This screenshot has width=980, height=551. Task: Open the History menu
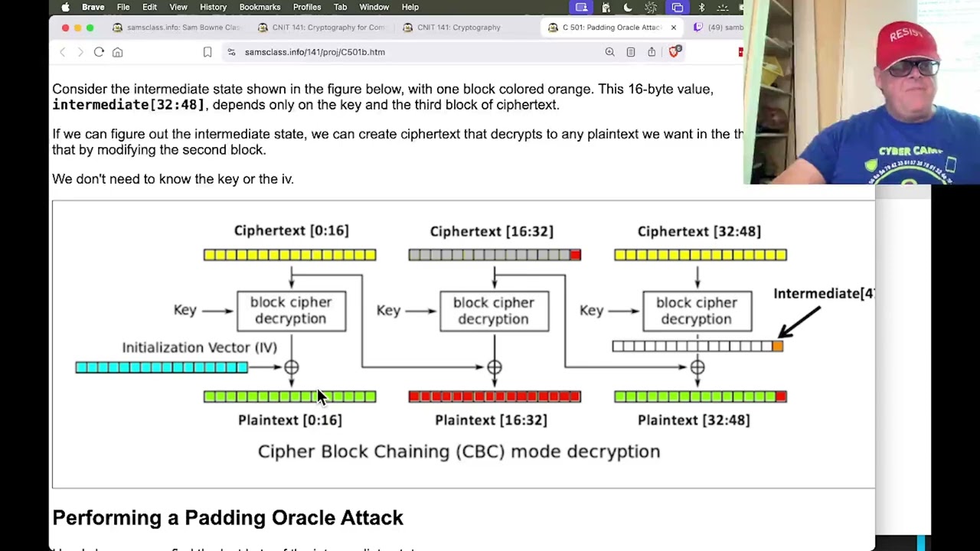[x=213, y=8]
